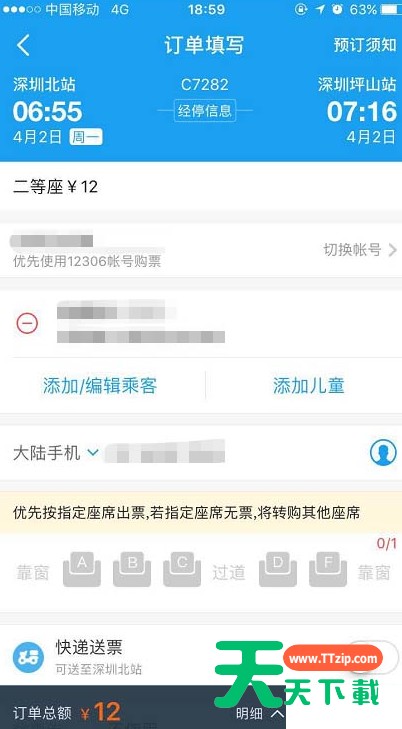Pick aisle seat C icon
Screen dimensions: 402x729
(x=182, y=569)
